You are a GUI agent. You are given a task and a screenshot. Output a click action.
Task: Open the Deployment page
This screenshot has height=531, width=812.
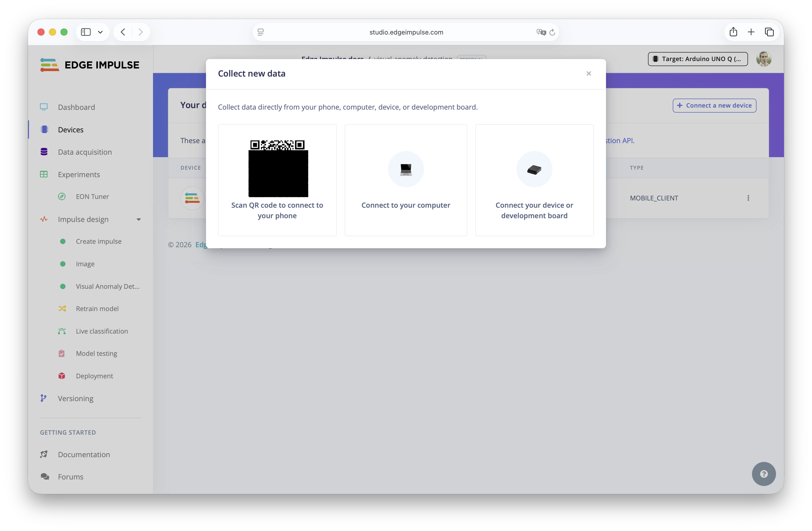(94, 376)
